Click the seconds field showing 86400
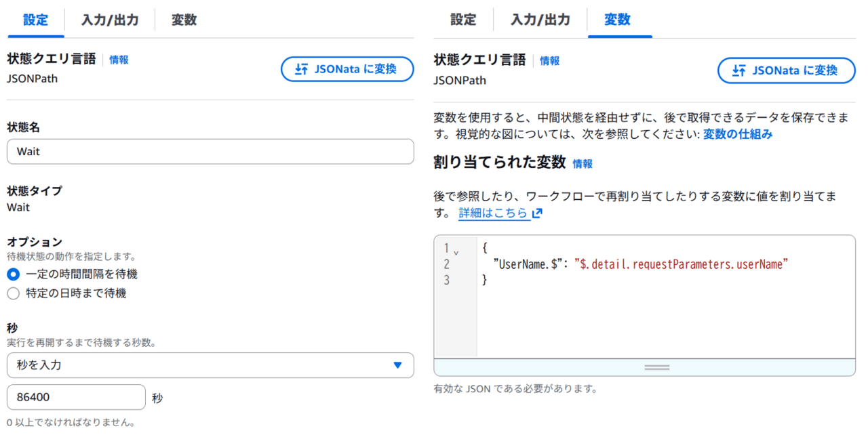 pyautogui.click(x=76, y=397)
